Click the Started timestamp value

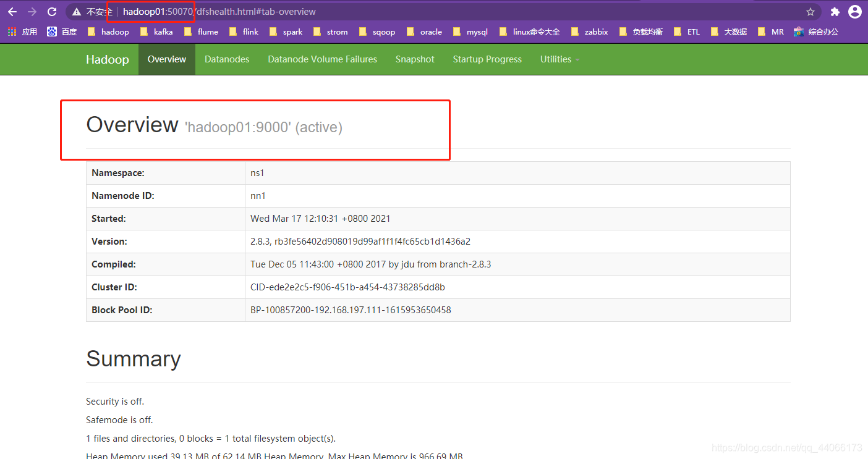(x=320, y=219)
